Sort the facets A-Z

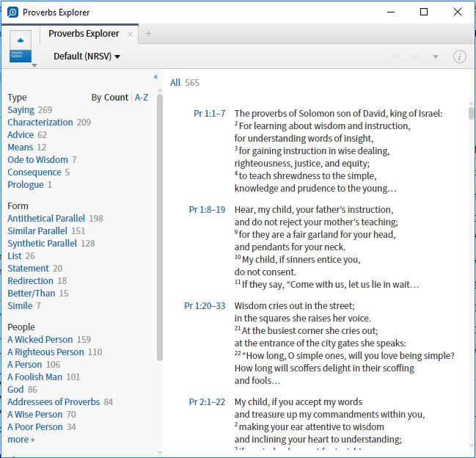point(142,98)
